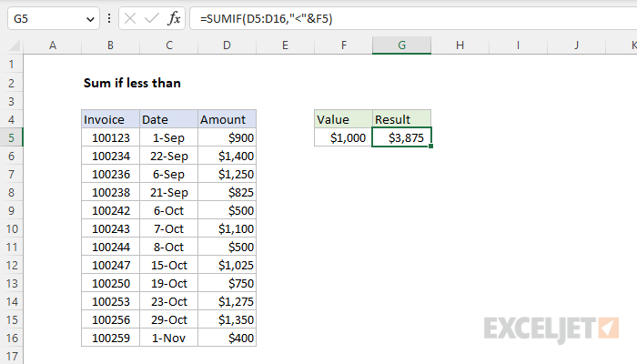The width and height of the screenshot is (637, 364).
Task: Select invoice number 100247 cell
Action: click(110, 266)
